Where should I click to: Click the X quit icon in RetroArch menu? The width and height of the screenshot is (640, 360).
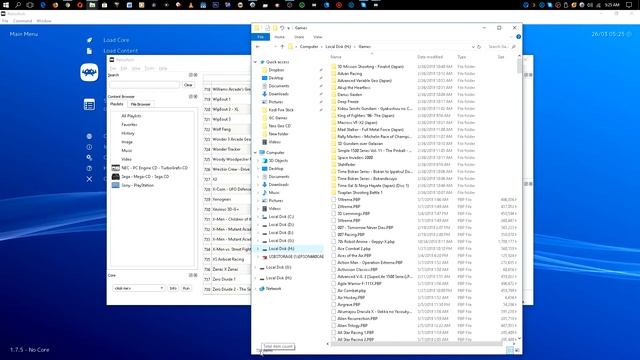point(89,179)
